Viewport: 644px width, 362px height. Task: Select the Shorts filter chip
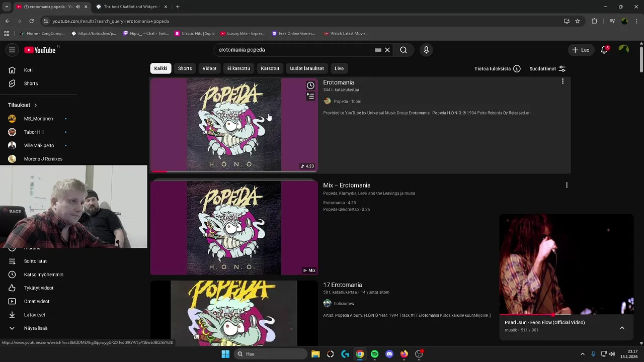tap(185, 68)
